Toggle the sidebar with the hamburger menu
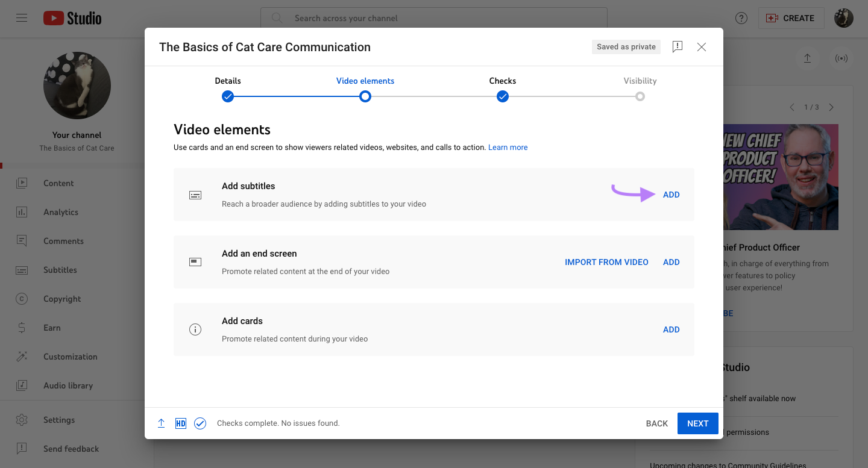Screen dimensions: 868x468 coord(21,17)
